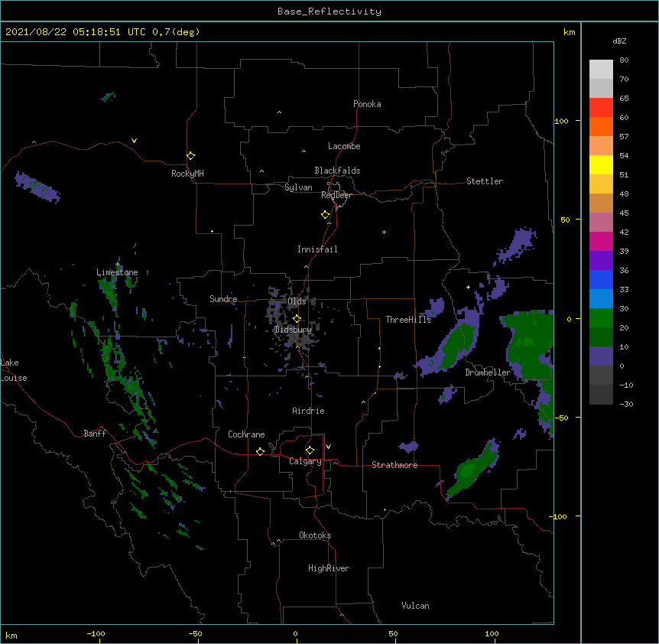The height and width of the screenshot is (644, 659).
Task: Click the RockyMH label
Action: click(x=187, y=174)
